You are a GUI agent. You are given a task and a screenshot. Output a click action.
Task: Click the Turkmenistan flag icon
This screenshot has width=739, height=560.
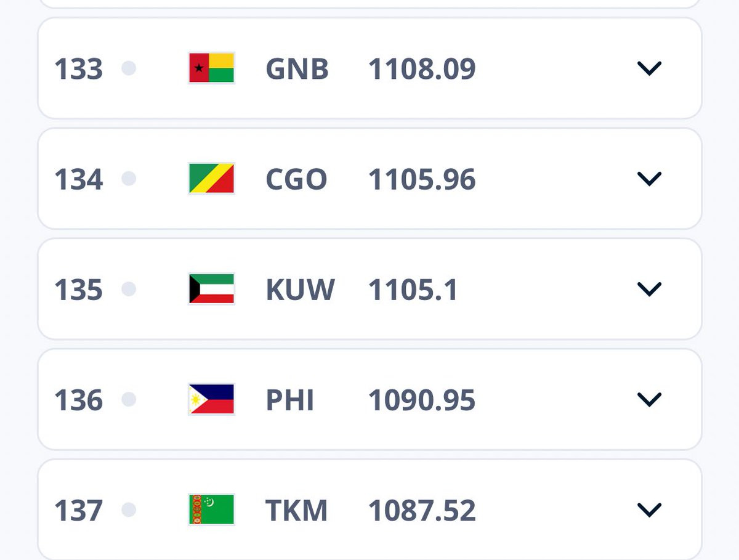pos(211,509)
